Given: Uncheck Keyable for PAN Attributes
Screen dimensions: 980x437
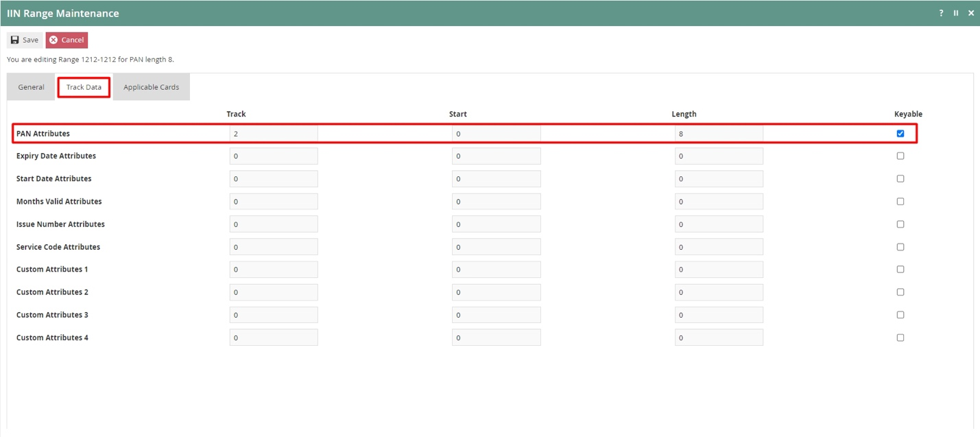Looking at the screenshot, I should pos(900,133).
